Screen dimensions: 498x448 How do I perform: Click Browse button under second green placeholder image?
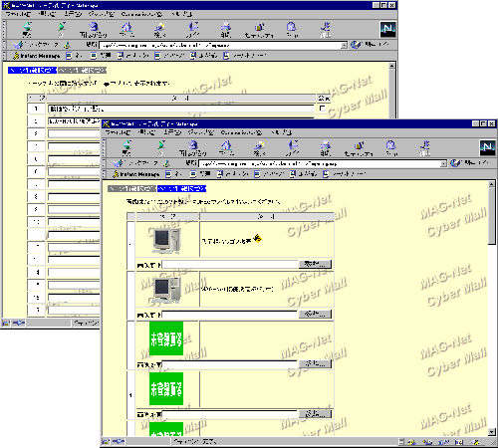click(x=315, y=414)
